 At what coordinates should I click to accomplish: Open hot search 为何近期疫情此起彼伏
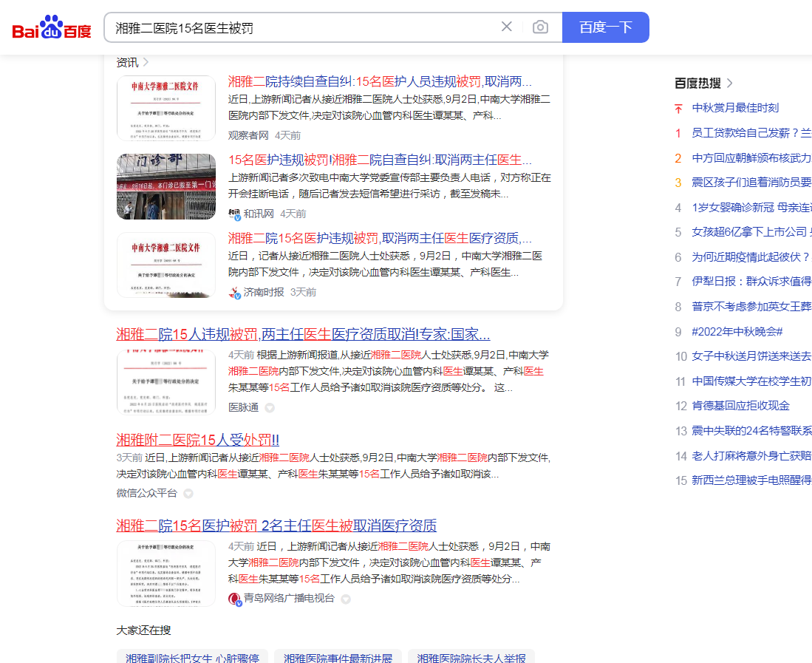[751, 257]
